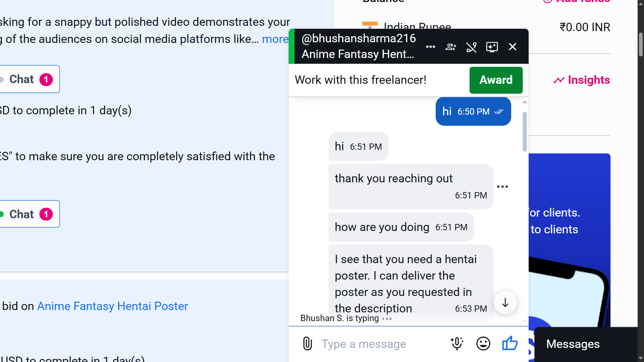Viewport: 644px width, 362px height.
Task: Send a thumbs up reaction
Action: (x=510, y=343)
